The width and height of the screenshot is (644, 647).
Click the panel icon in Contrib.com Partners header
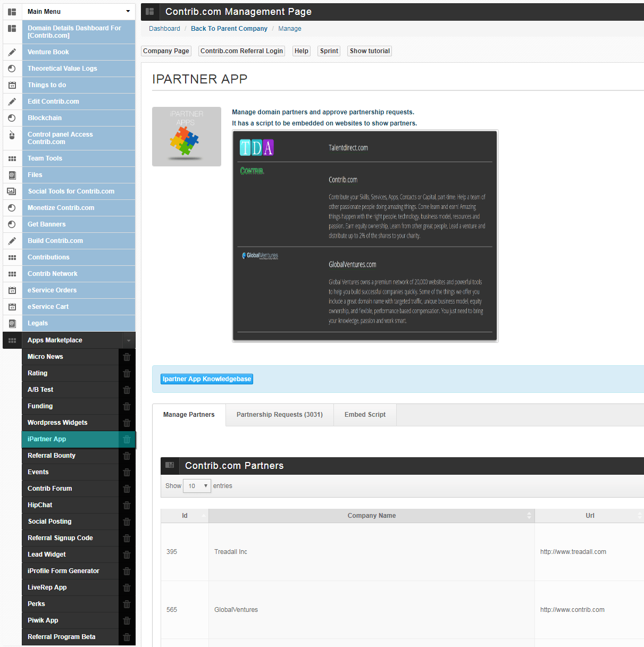170,465
